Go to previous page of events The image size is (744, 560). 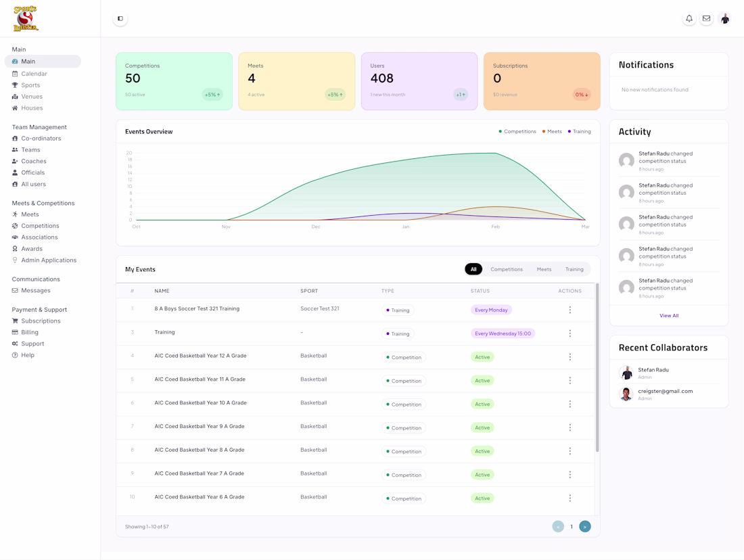[x=558, y=526]
